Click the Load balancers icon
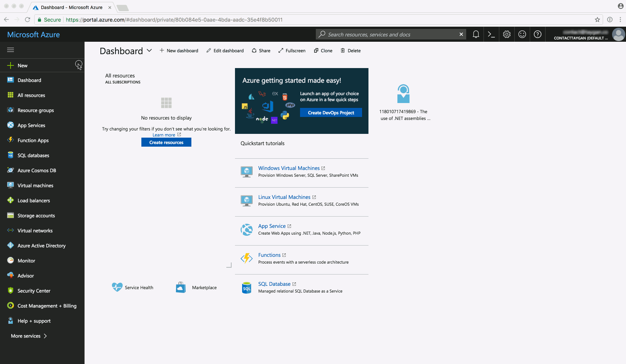Viewport: 626px width, 364px height. (11, 200)
